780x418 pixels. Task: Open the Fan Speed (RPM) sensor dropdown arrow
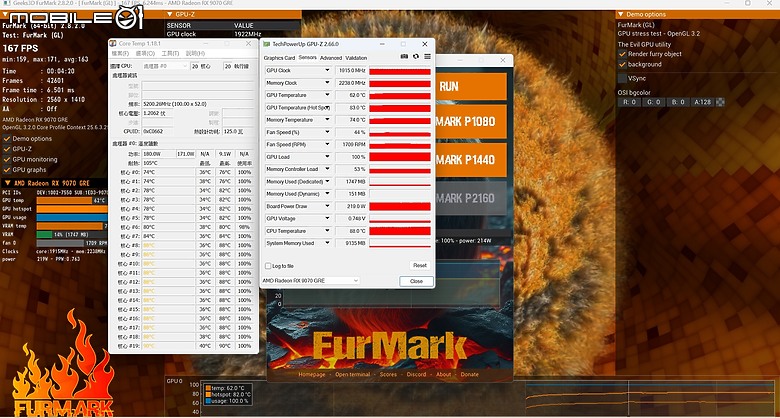(327, 145)
